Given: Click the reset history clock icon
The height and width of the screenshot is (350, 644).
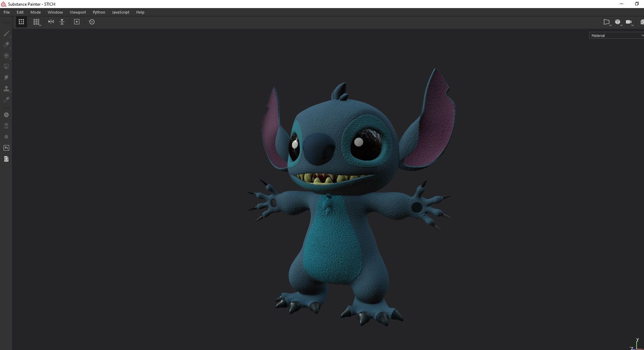Looking at the screenshot, I should point(92,22).
